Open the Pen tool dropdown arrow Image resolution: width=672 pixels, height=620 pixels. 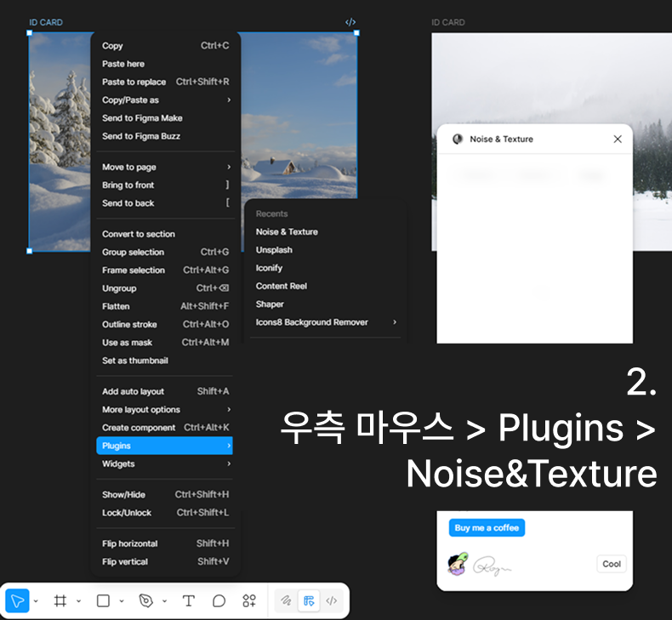(x=164, y=601)
